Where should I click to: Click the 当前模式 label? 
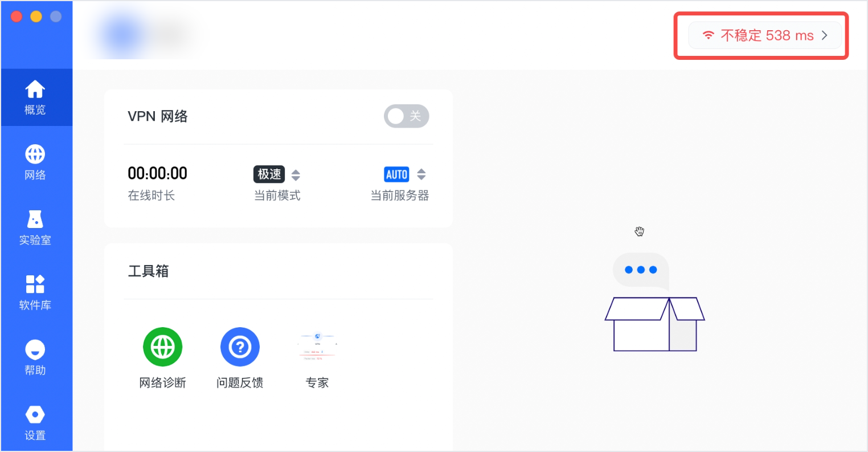pos(277,196)
